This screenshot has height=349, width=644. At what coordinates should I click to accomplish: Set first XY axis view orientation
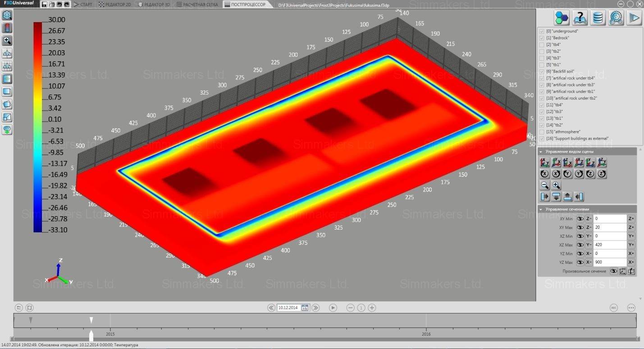pyautogui.click(x=545, y=163)
